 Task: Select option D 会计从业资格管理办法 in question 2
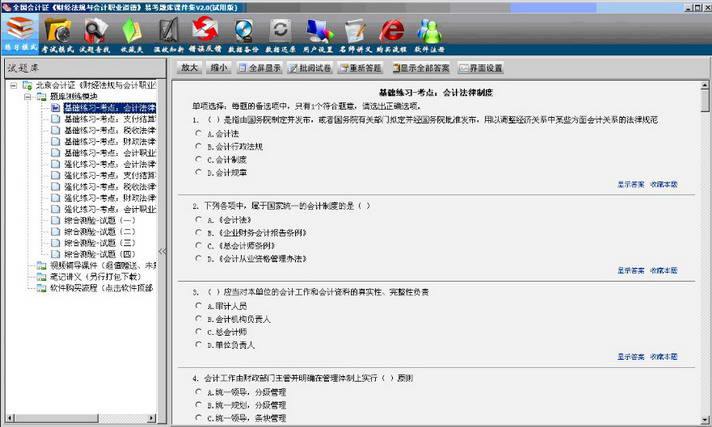198,258
